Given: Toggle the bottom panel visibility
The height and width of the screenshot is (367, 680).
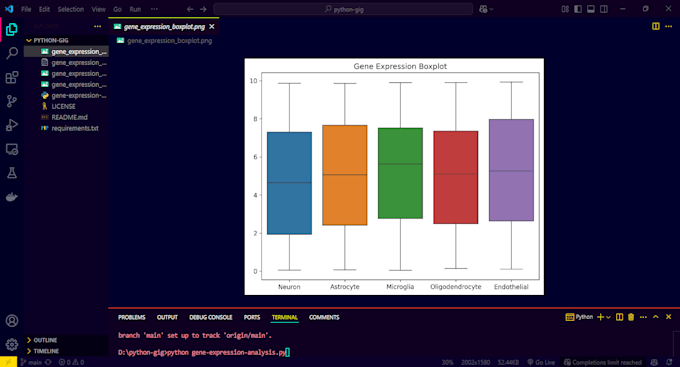Looking at the screenshot, I should (x=591, y=9).
